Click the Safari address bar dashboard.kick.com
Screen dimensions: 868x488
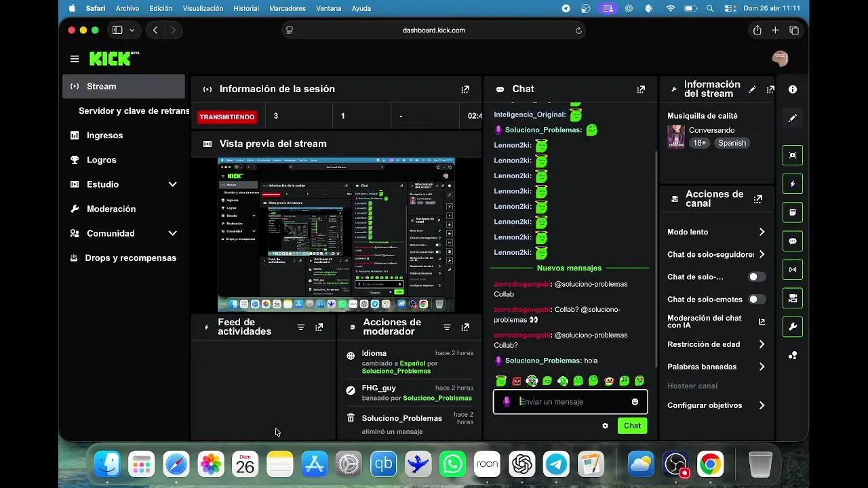(434, 30)
